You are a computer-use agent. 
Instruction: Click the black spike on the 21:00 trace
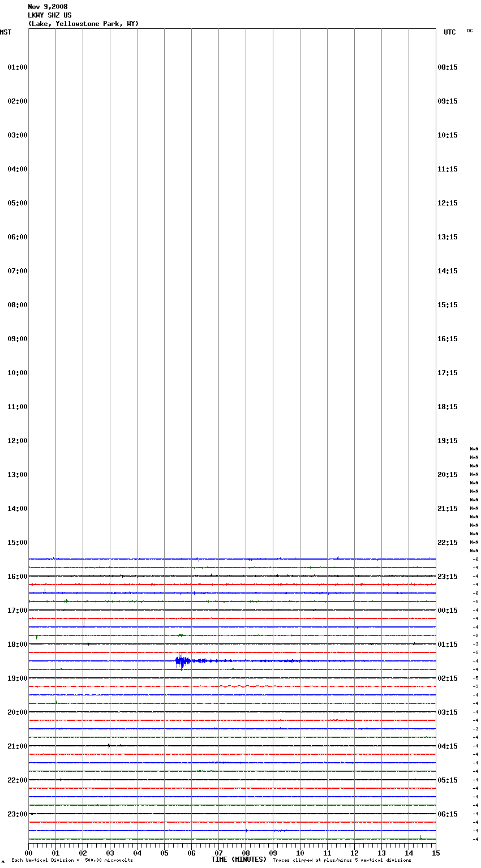109,746
